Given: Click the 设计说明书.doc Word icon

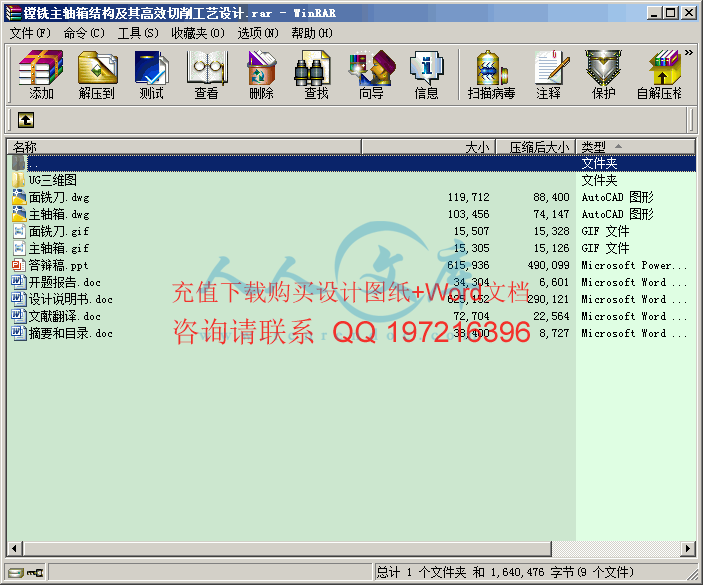Looking at the screenshot, I should point(18,299).
